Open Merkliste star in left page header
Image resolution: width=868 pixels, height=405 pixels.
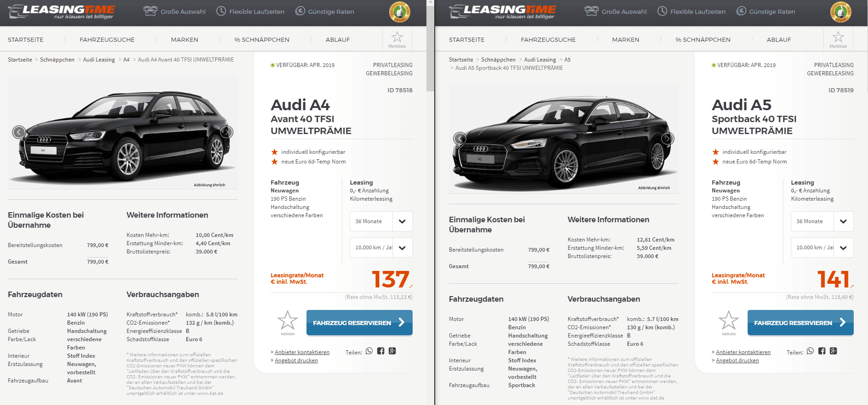coord(397,39)
